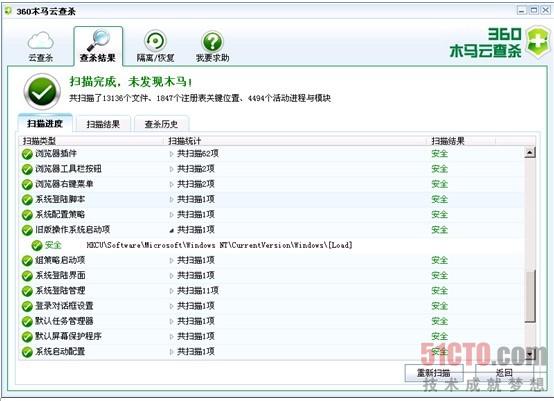Click the green check icon beside 系统登陆管理
The width and height of the screenshot is (554, 401).
pyautogui.click(x=27, y=291)
